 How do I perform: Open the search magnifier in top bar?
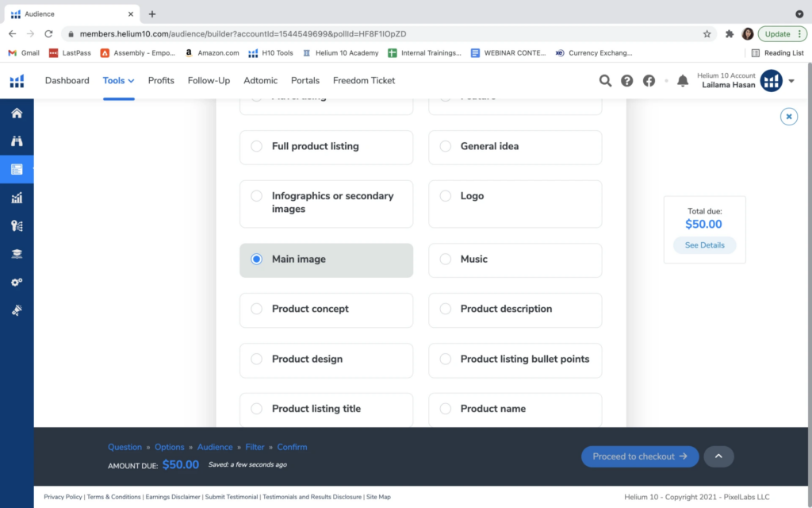click(x=605, y=81)
